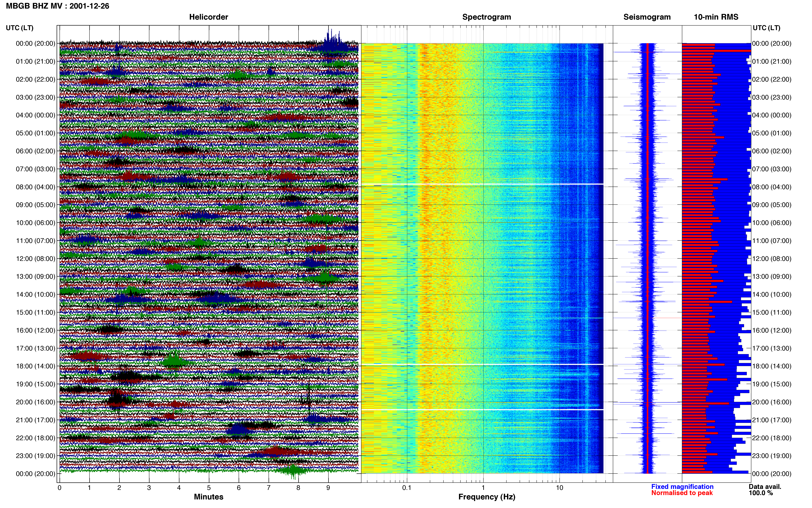Click helicorder minute tick label '5'

209,488
